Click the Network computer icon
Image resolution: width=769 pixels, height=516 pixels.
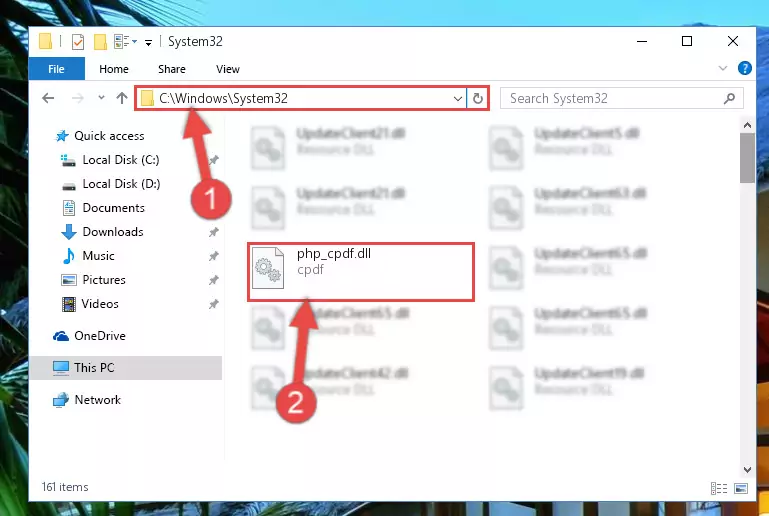pyautogui.click(x=61, y=400)
